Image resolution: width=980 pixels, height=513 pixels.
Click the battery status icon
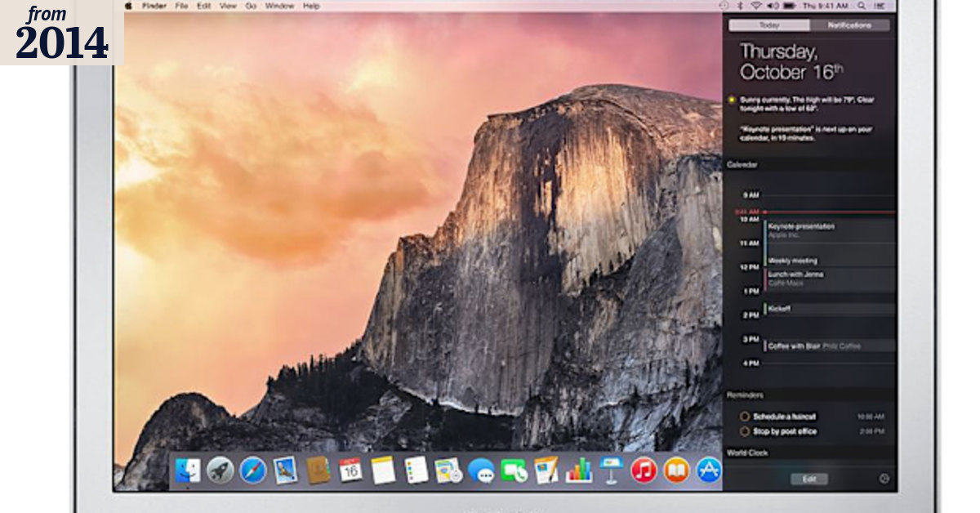click(789, 6)
